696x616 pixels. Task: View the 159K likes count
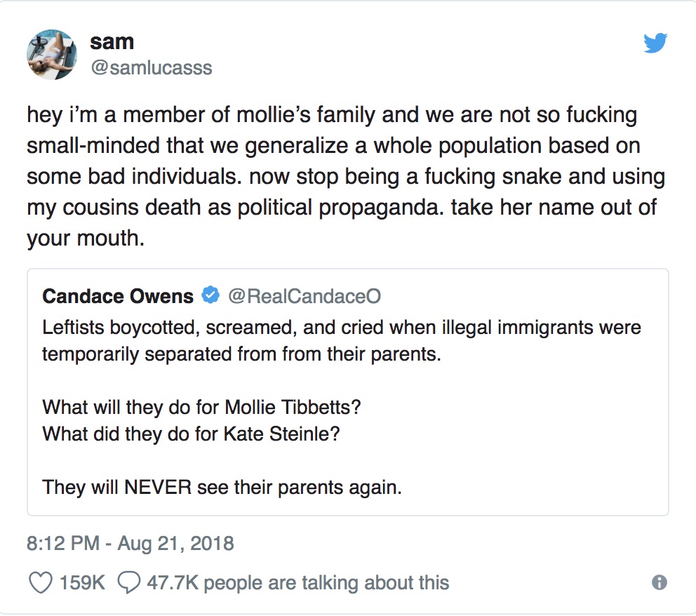click(x=82, y=583)
